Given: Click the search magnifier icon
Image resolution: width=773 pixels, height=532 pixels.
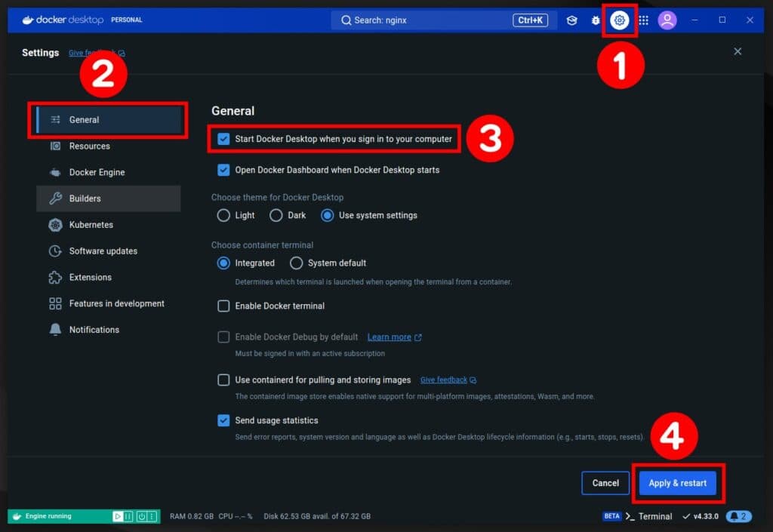Looking at the screenshot, I should tap(346, 20).
